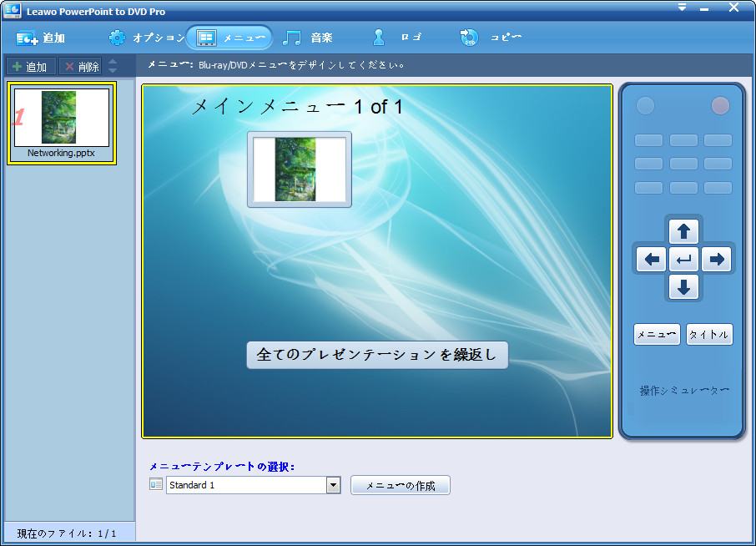Click the top-left round remote button
Image resolution: width=756 pixels, height=546 pixels.
click(645, 106)
